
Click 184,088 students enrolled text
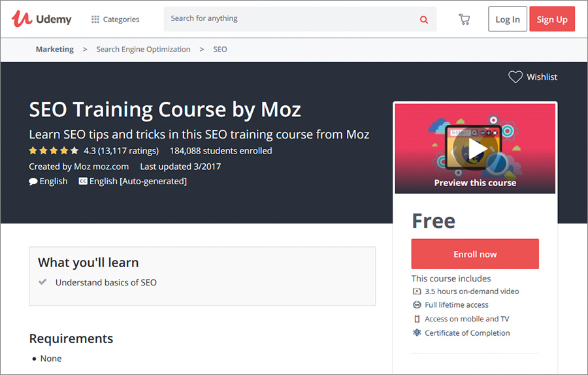click(221, 151)
